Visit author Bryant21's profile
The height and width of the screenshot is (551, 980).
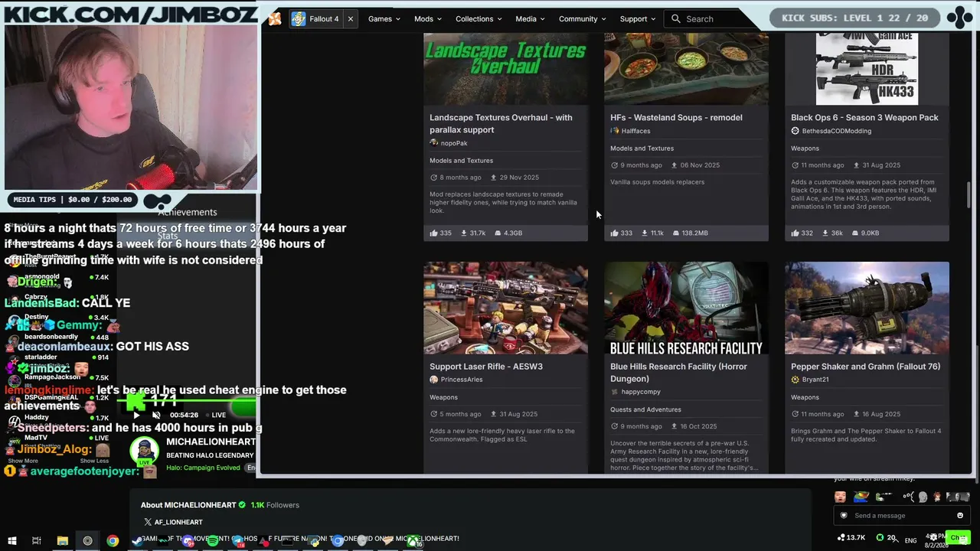tap(815, 380)
